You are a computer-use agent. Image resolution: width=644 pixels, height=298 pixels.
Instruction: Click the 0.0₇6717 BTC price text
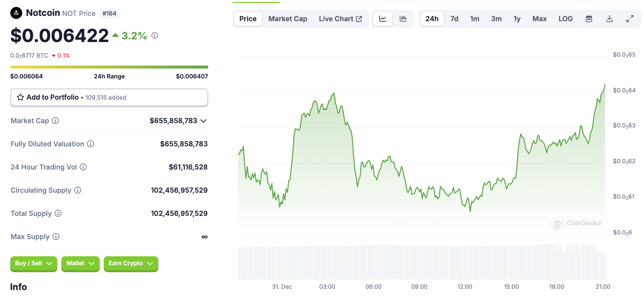click(x=29, y=56)
